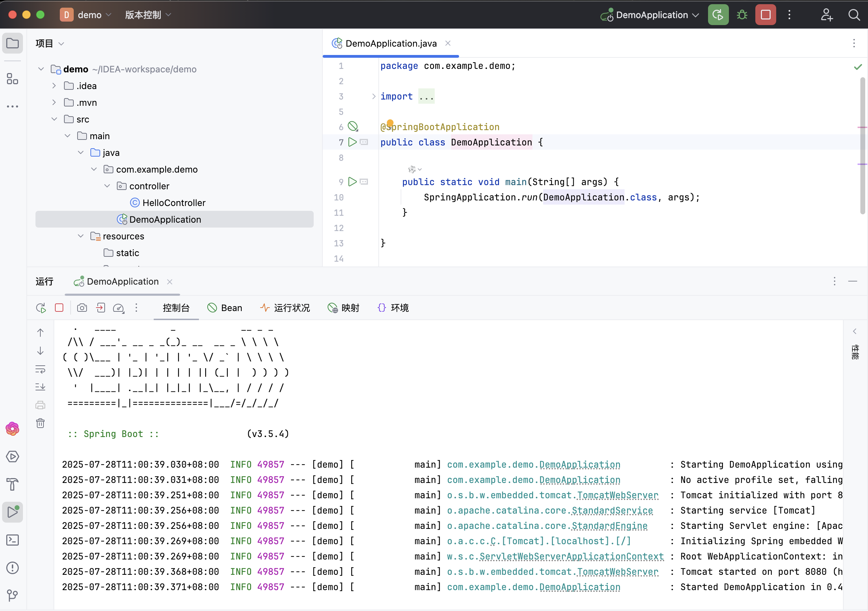Switch to the 运行状况 tab
The width and height of the screenshot is (868, 611).
coord(285,308)
